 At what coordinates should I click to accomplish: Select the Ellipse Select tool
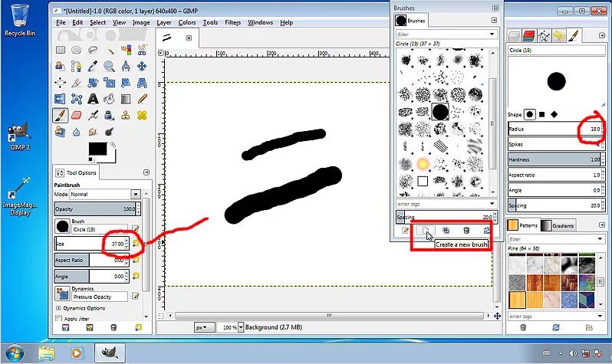[x=77, y=50]
